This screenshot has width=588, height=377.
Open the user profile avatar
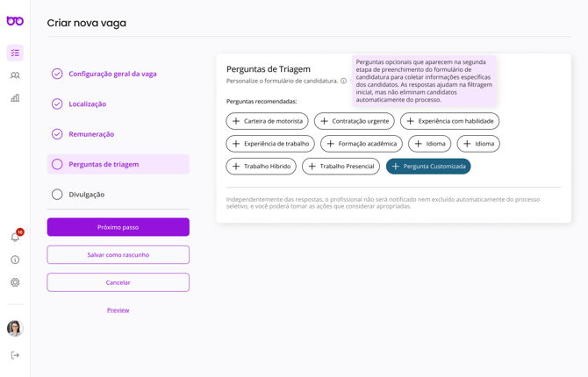[x=15, y=328]
